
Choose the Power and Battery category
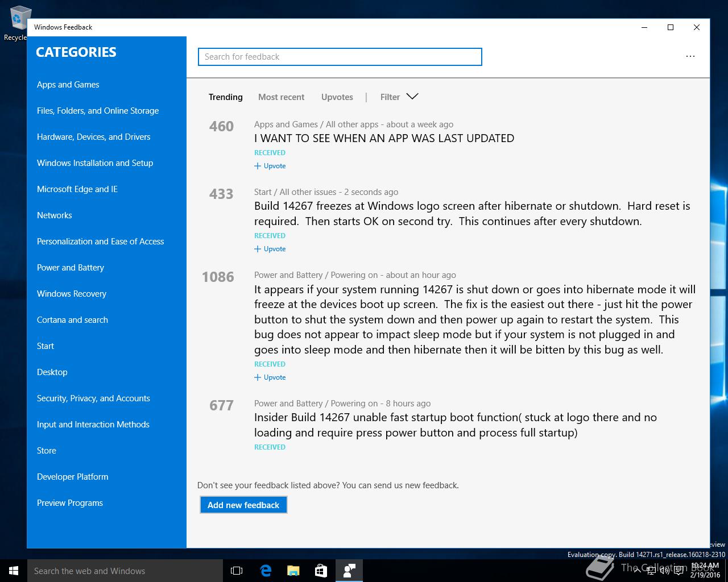[x=71, y=268]
